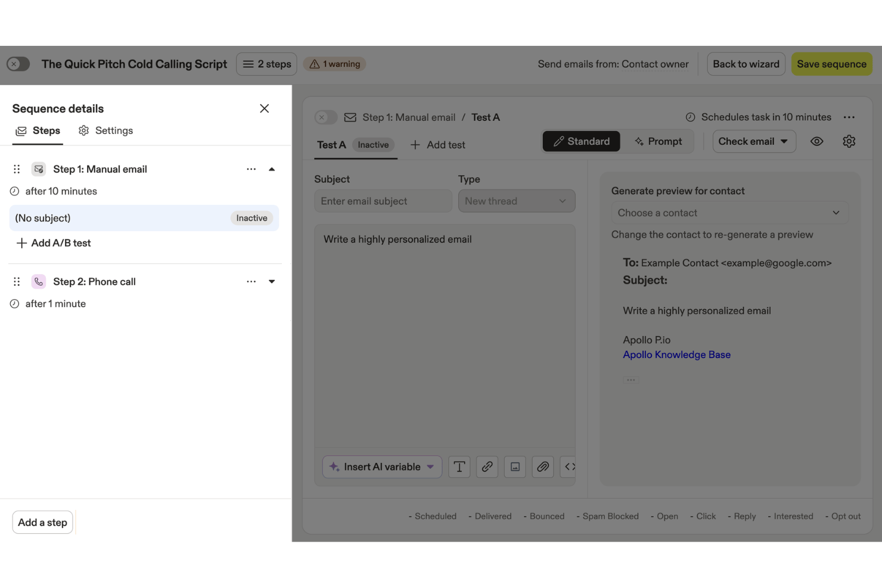This screenshot has width=882, height=588.
Task: Open the Check email dropdown
Action: [754, 141]
